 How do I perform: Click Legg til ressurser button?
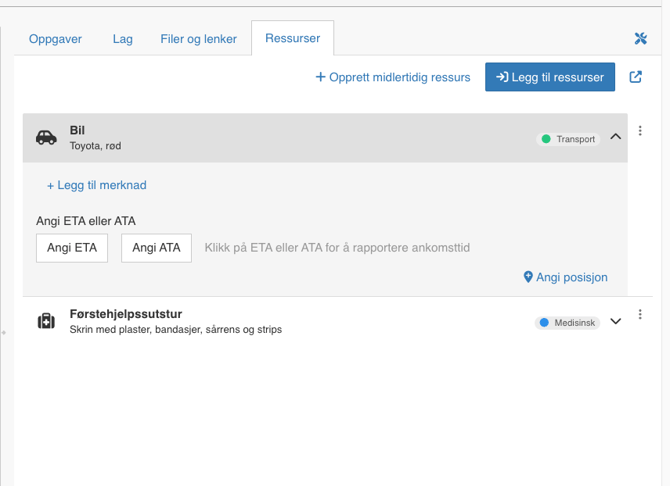pos(549,77)
